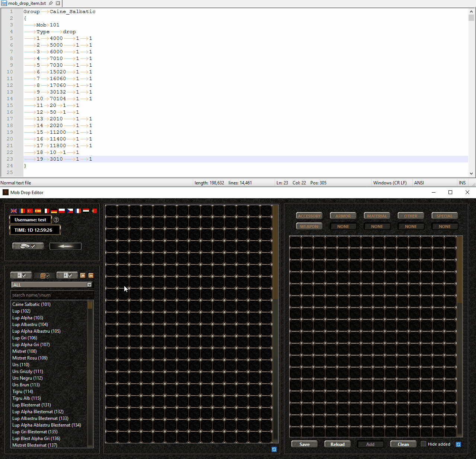
Task: Click the orange plus add icon
Action: (x=83, y=276)
